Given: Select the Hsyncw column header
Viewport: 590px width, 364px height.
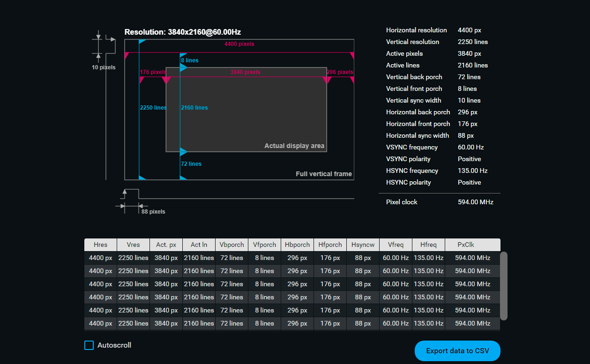Looking at the screenshot, I should tap(363, 245).
